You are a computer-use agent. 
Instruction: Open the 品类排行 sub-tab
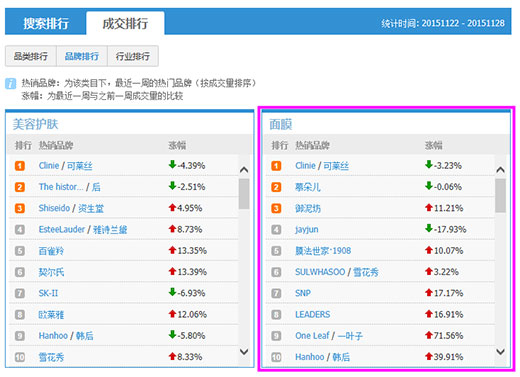tap(31, 56)
